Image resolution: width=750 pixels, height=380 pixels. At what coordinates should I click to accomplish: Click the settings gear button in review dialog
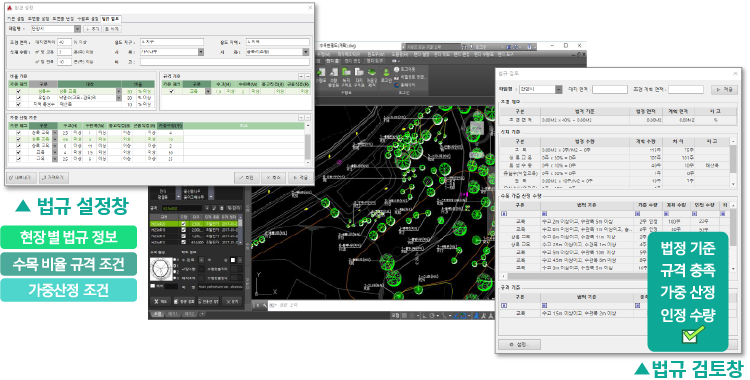[519, 345]
